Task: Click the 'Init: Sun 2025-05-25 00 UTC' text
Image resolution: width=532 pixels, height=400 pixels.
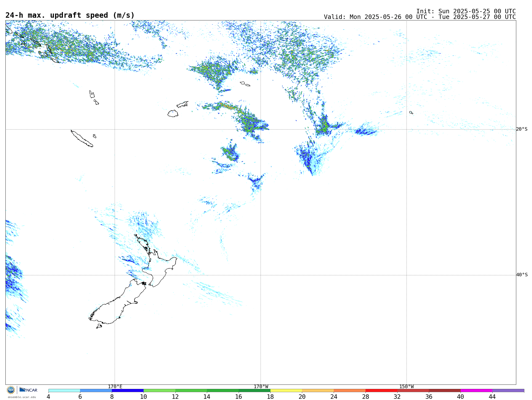Action: [x=466, y=11]
